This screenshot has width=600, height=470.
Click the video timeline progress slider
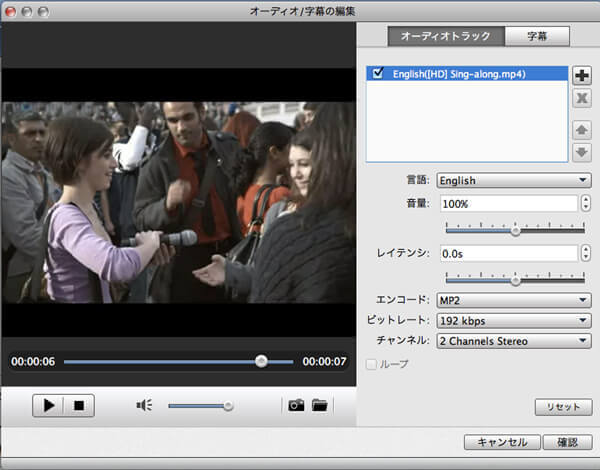(178, 361)
